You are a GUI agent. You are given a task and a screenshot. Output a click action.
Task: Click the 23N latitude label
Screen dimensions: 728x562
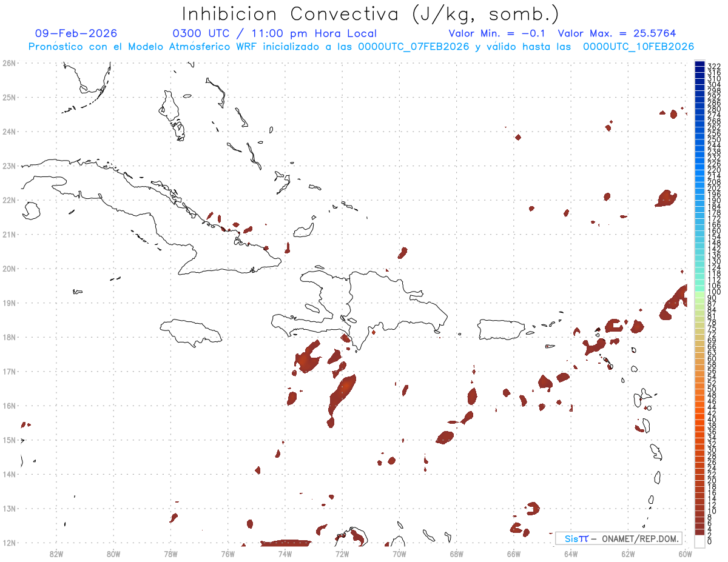[8, 166]
